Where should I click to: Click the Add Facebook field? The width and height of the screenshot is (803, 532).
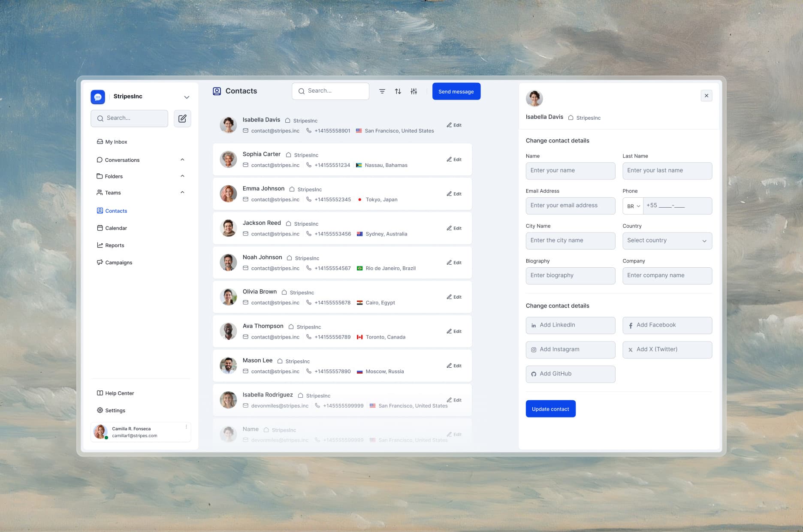click(x=667, y=325)
